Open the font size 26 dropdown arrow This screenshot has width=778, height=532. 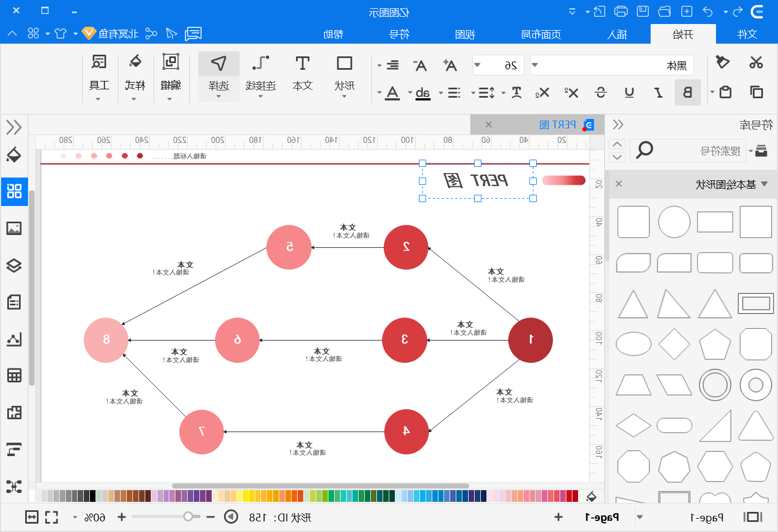tap(478, 65)
